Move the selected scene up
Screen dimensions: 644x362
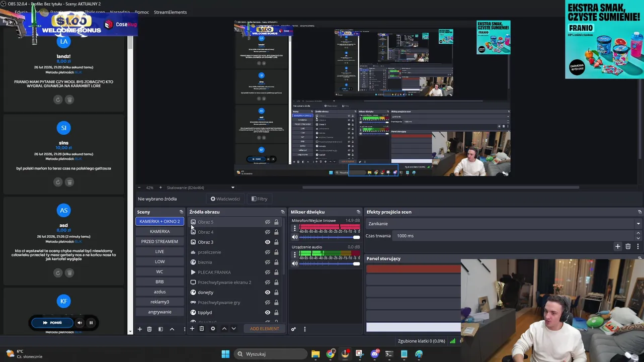[x=172, y=329]
